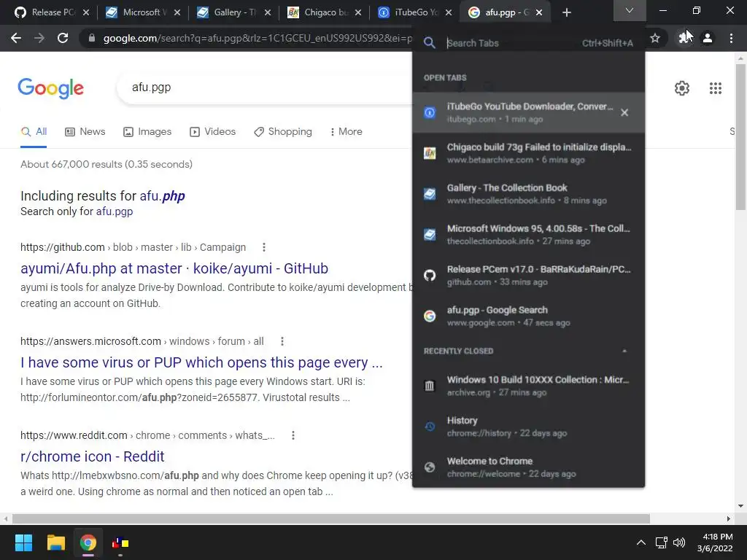Bookmark this page with the star icon

click(x=655, y=38)
